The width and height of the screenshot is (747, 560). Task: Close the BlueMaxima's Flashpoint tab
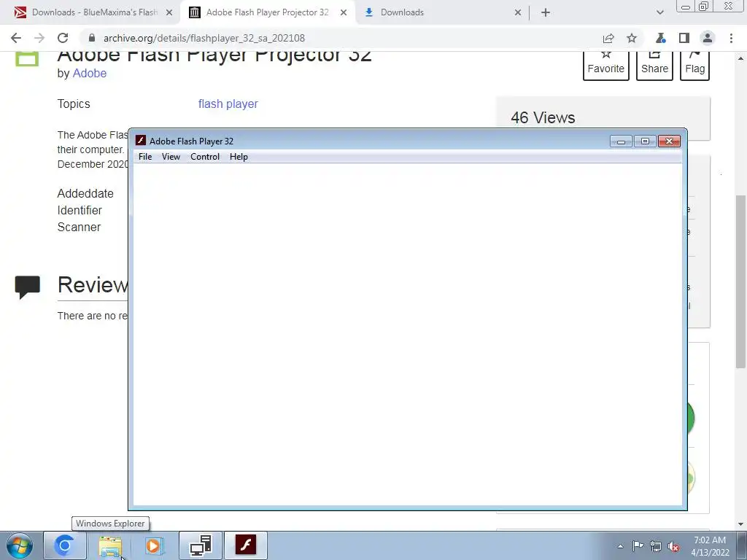point(169,13)
